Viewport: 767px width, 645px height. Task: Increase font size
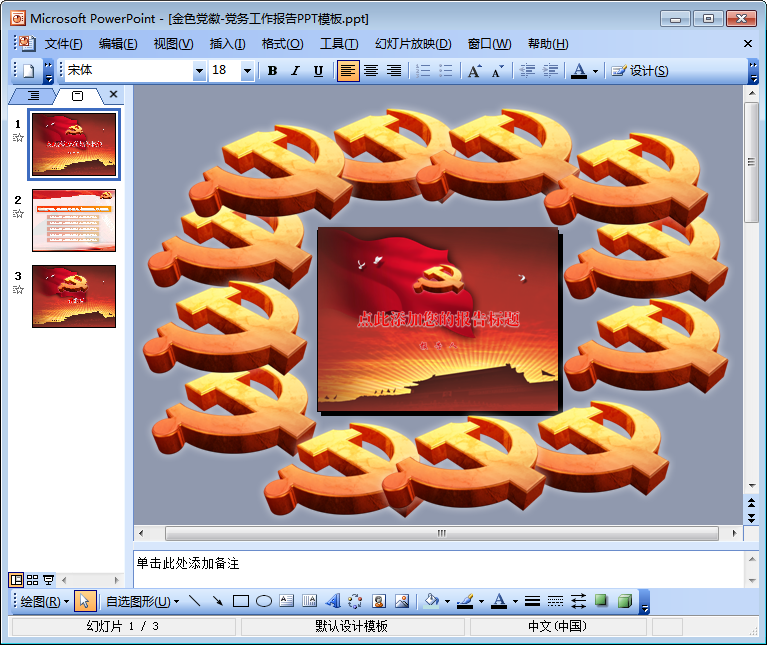pyautogui.click(x=474, y=71)
